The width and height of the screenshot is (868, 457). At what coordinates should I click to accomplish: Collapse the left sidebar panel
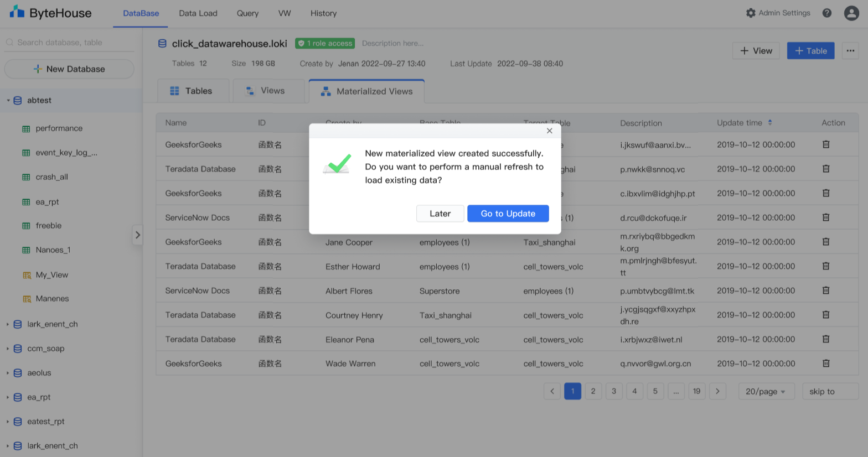pyautogui.click(x=138, y=235)
